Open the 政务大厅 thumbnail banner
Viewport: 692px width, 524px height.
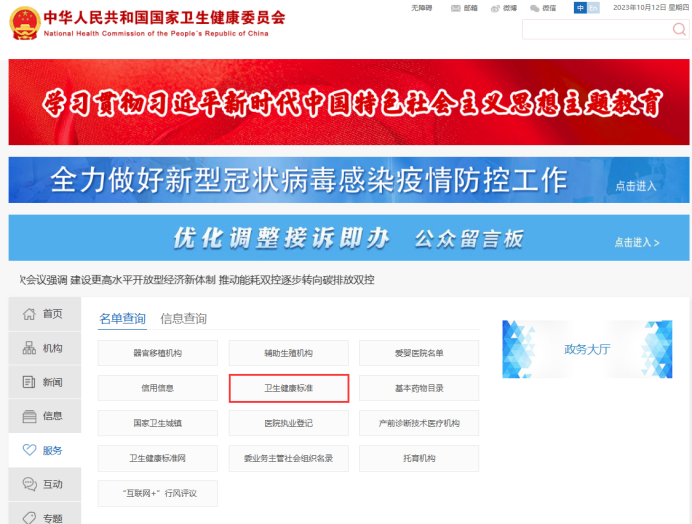[x=586, y=349]
